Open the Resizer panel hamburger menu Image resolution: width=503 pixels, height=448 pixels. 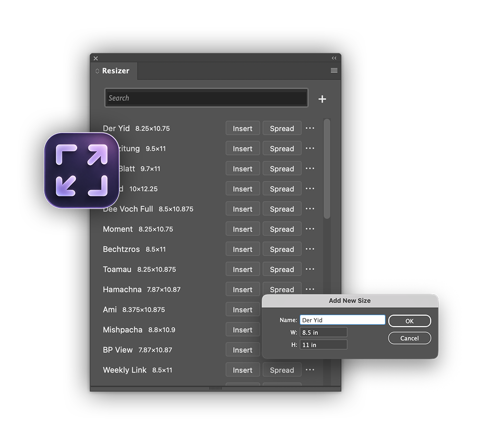[x=334, y=70]
